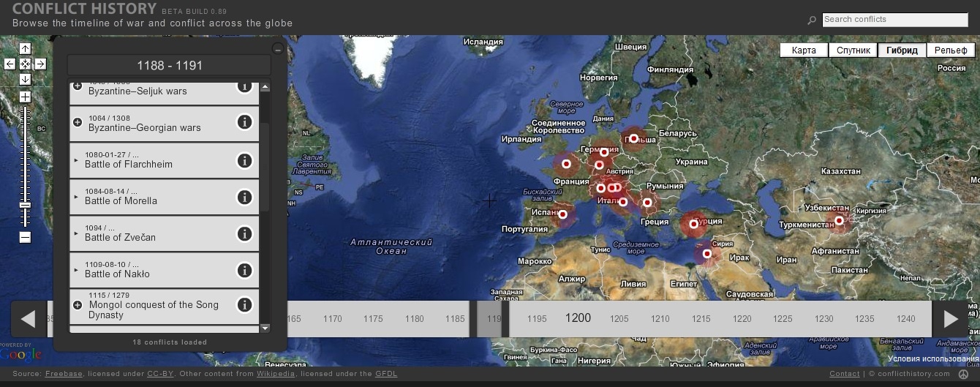The image size is (980, 387).
Task: Open info for Battle of Zvečan
Action: click(244, 234)
